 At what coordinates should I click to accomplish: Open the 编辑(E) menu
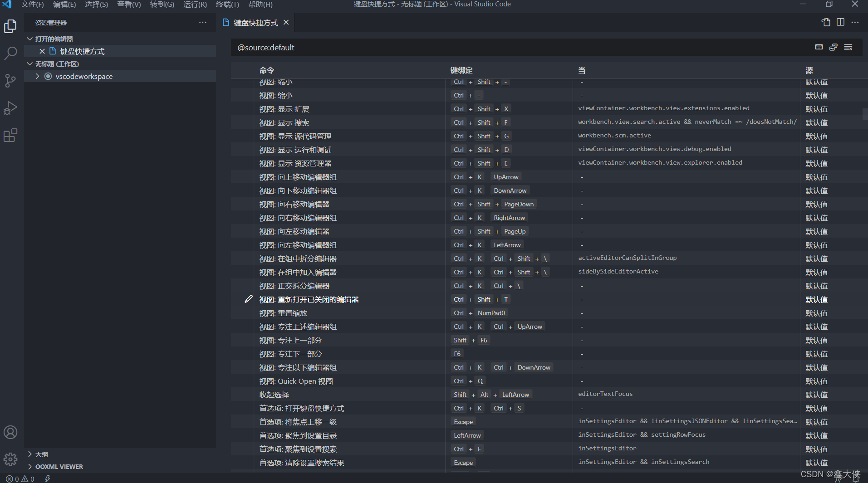point(64,4)
